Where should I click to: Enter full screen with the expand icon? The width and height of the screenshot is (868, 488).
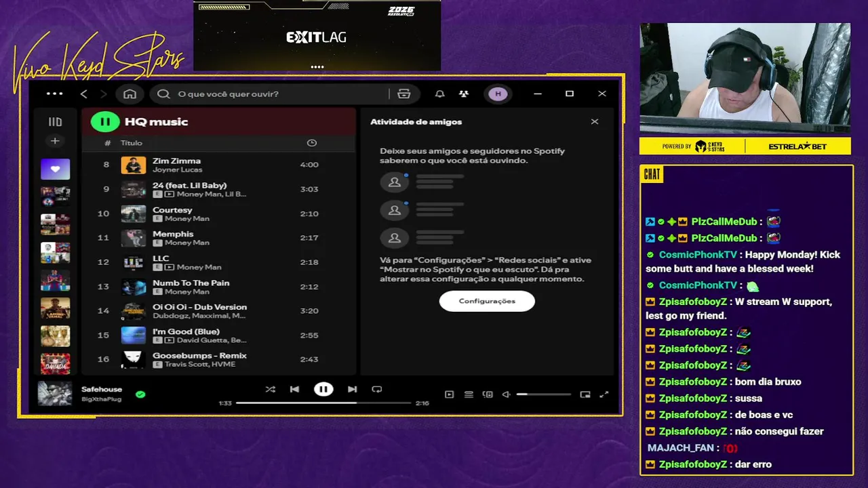[604, 394]
